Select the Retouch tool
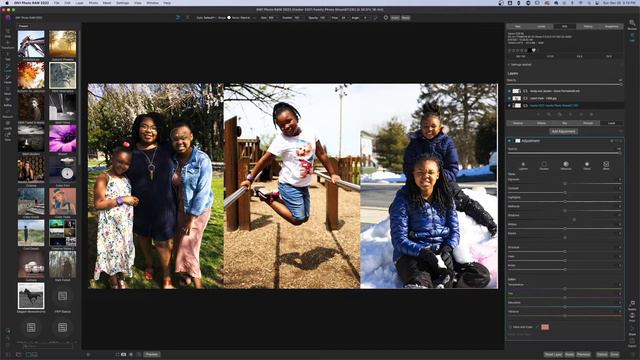 pos(8,113)
